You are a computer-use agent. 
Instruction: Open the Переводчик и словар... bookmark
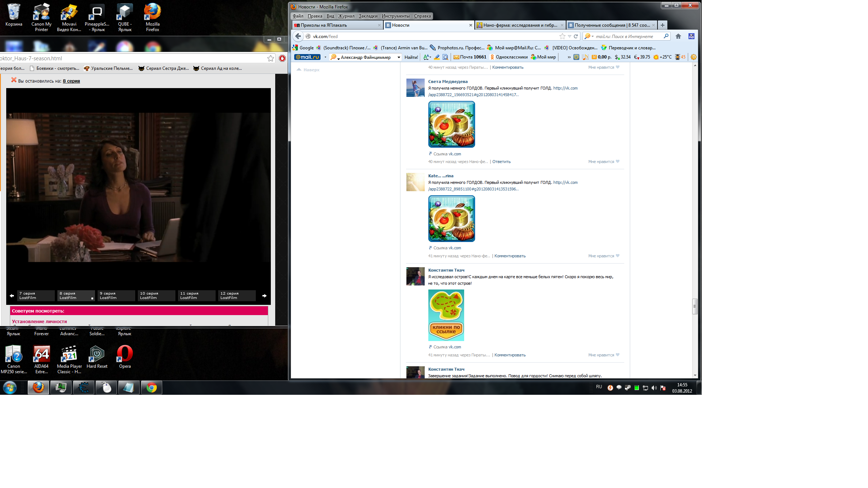coord(628,48)
